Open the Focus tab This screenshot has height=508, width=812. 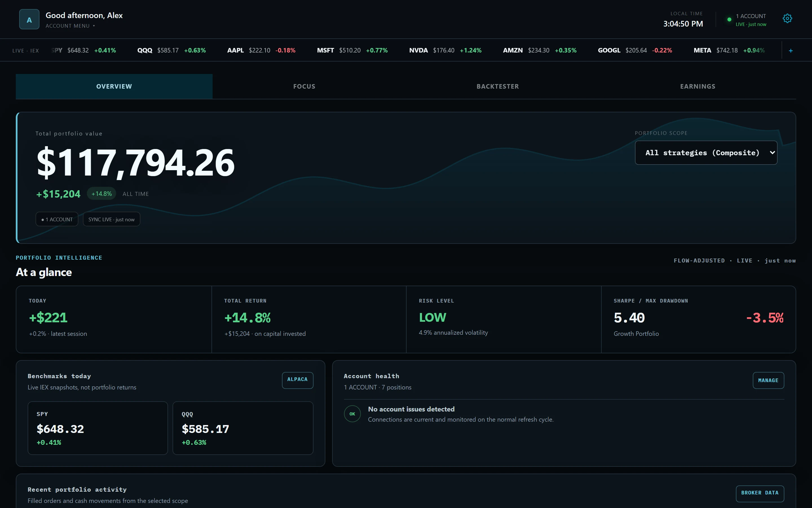point(304,86)
